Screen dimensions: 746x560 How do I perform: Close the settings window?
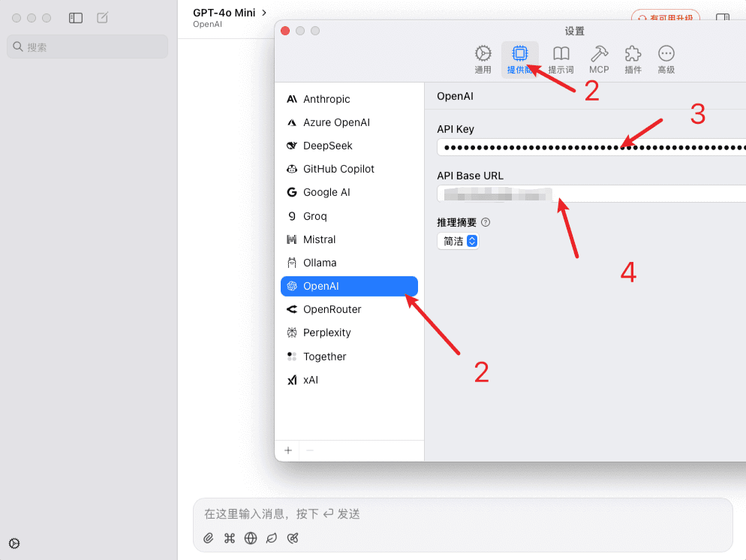click(x=285, y=31)
